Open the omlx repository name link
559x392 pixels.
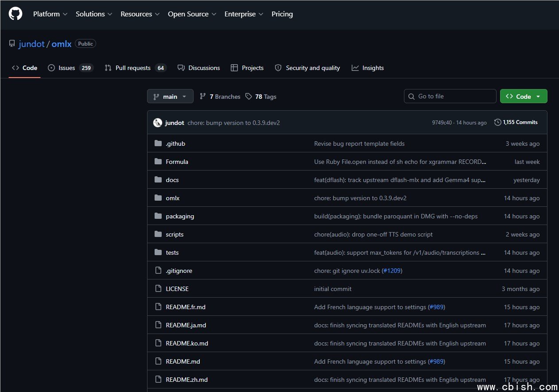pyautogui.click(x=62, y=44)
